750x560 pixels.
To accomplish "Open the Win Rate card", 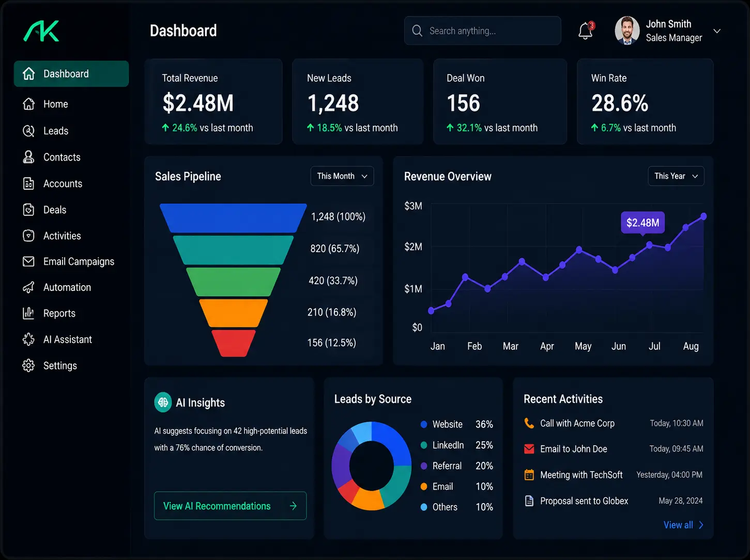I will [645, 101].
